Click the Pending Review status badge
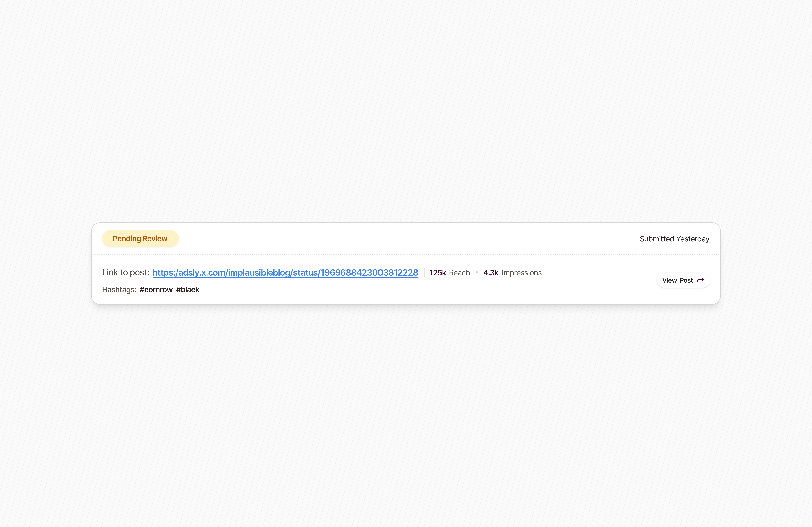 pyautogui.click(x=140, y=239)
